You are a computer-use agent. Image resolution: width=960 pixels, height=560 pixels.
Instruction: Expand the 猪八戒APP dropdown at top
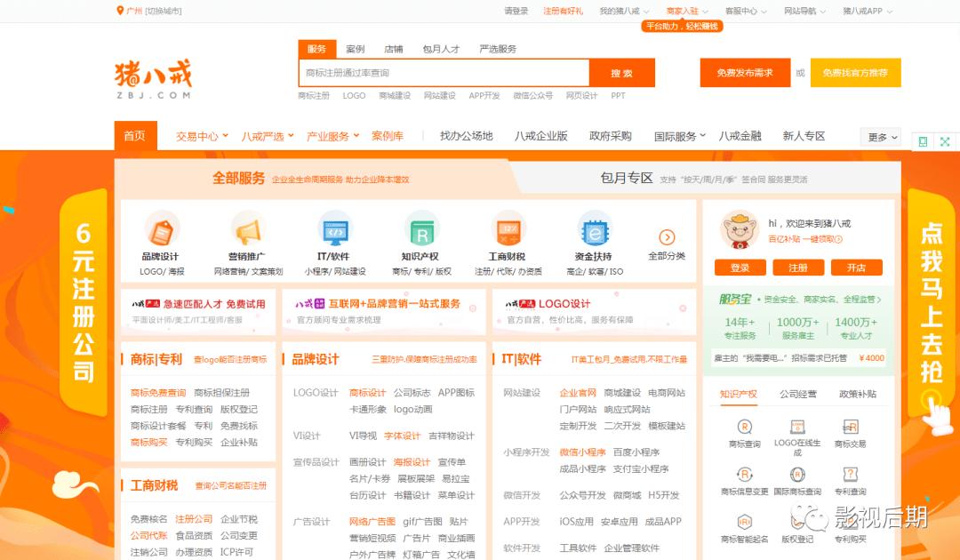click(x=863, y=12)
